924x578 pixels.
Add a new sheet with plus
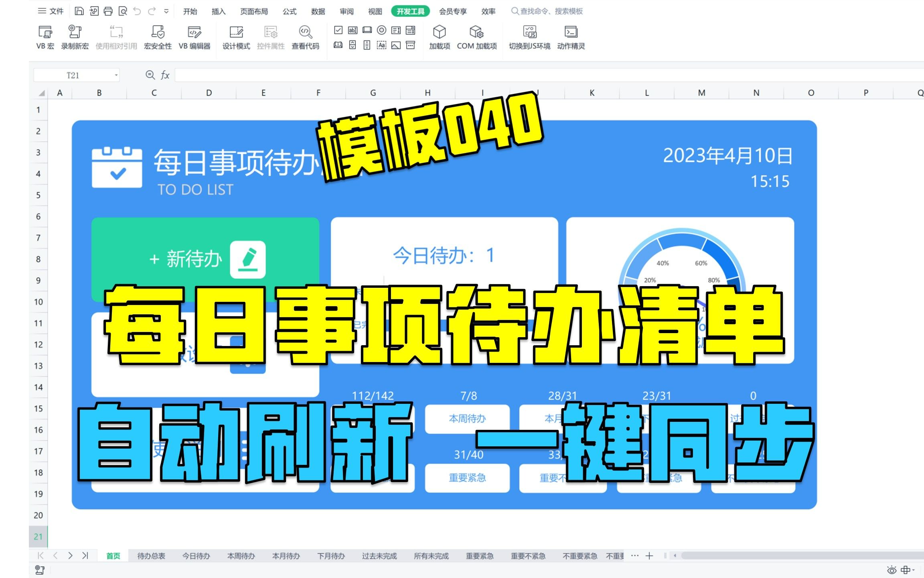[x=649, y=556]
